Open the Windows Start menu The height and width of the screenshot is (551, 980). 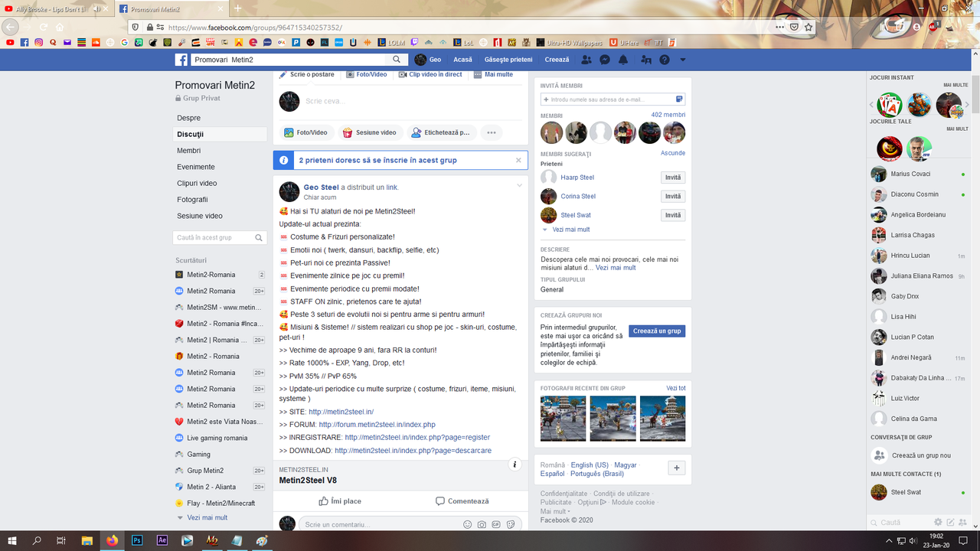(x=11, y=540)
